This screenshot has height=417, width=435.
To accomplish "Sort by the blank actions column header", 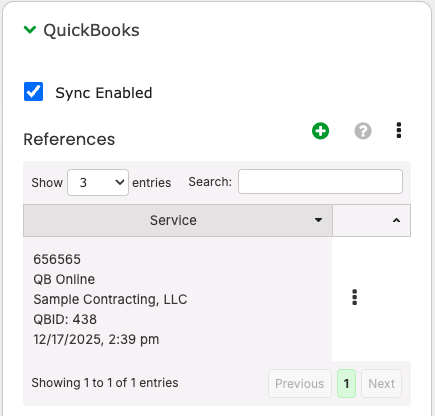I will pyautogui.click(x=371, y=220).
